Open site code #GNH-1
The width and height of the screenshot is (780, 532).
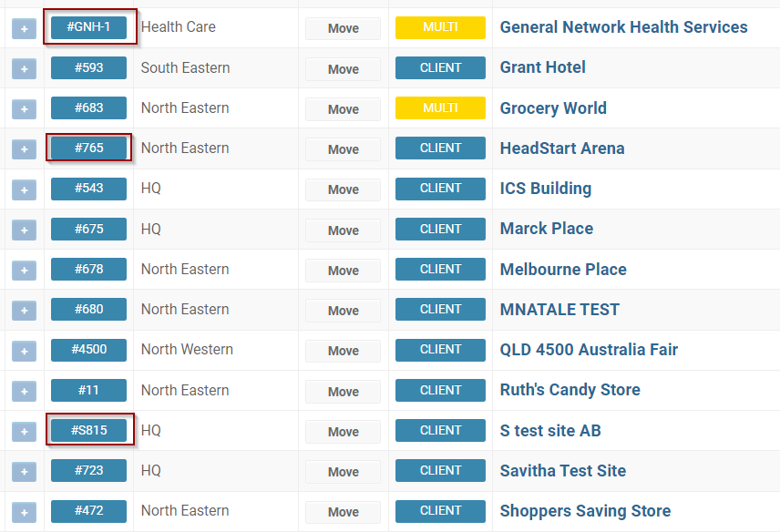[88, 27]
